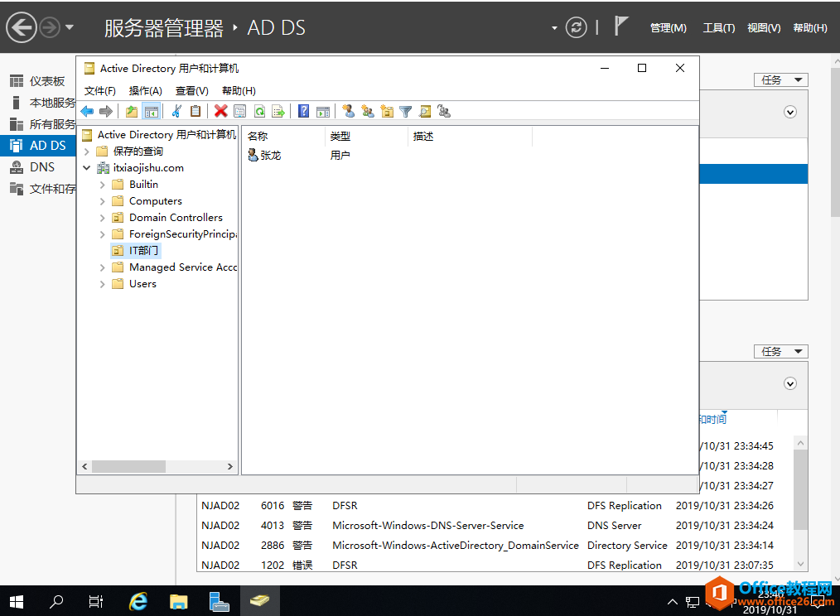Screen dimensions: 840x616
Task: Open taskbar search magnifier
Action: pos(56,602)
